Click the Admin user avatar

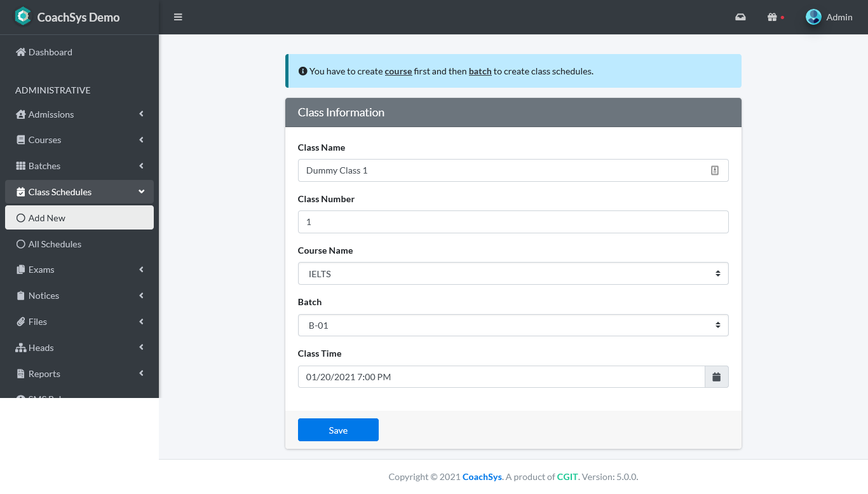point(813,17)
